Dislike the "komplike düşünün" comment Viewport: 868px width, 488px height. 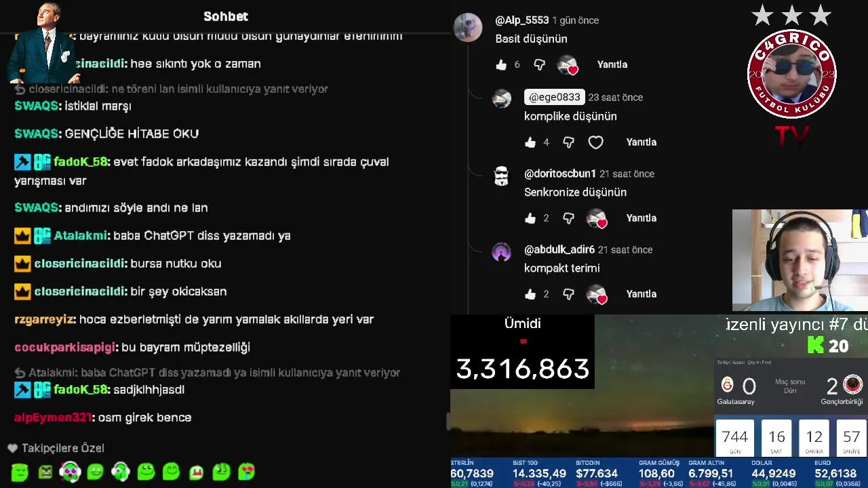click(568, 142)
